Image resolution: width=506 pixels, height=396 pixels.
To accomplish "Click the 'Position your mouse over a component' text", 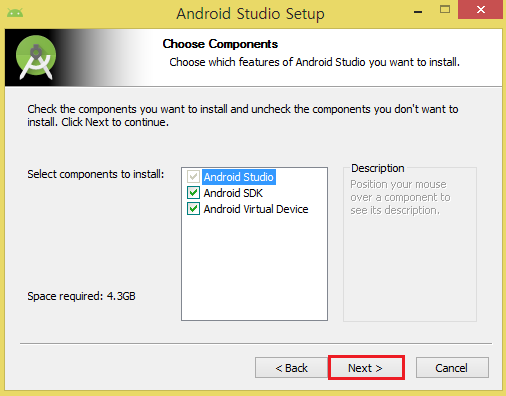I will [x=400, y=197].
